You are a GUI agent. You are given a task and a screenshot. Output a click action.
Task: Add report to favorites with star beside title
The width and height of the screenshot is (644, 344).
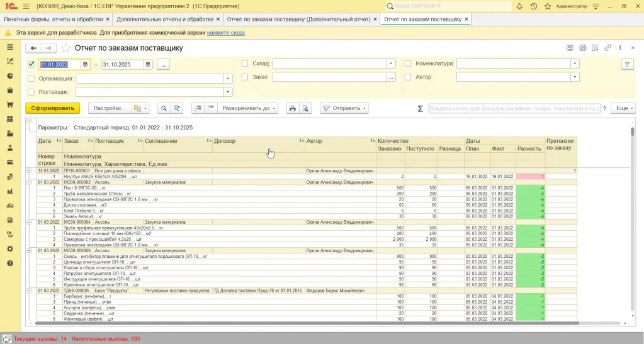tap(65, 48)
